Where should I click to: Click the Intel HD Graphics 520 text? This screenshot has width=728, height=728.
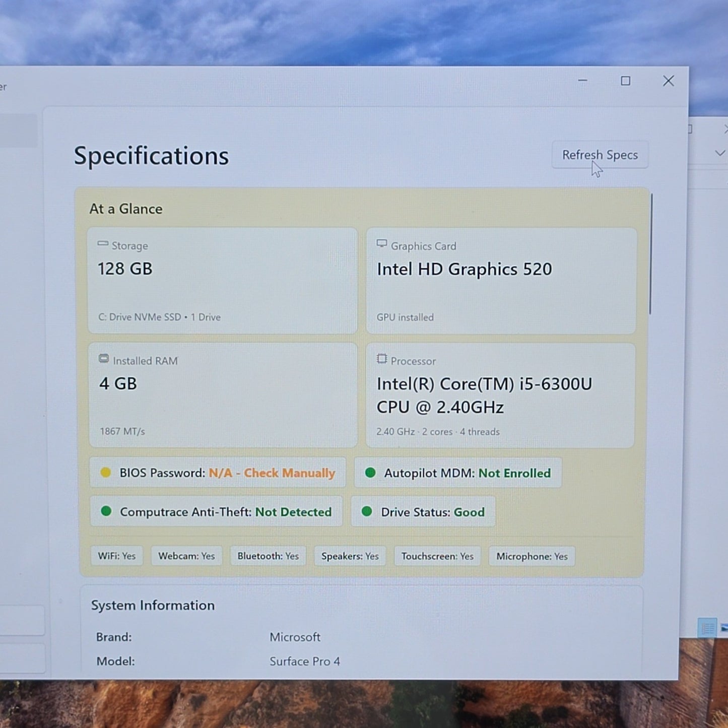[465, 269]
